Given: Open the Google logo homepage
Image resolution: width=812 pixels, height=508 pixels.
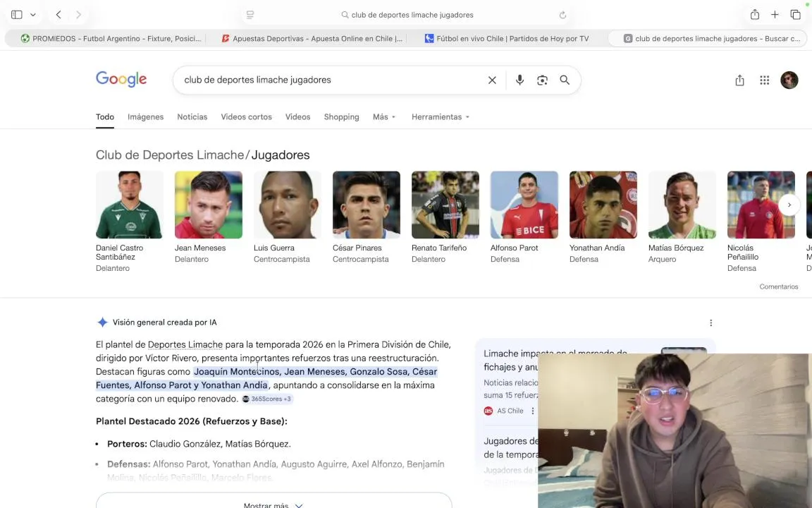Looking at the screenshot, I should tap(121, 79).
